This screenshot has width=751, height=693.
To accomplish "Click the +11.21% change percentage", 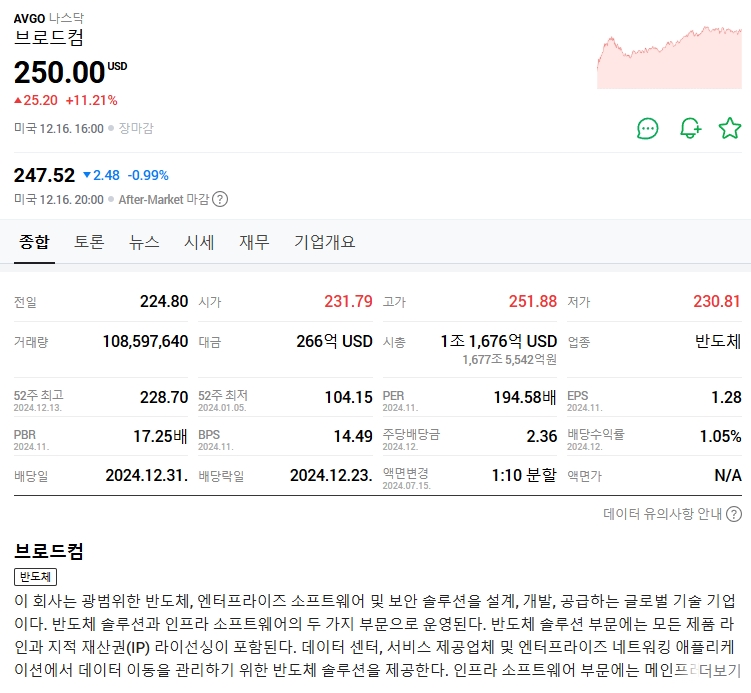I will click(x=91, y=101).
